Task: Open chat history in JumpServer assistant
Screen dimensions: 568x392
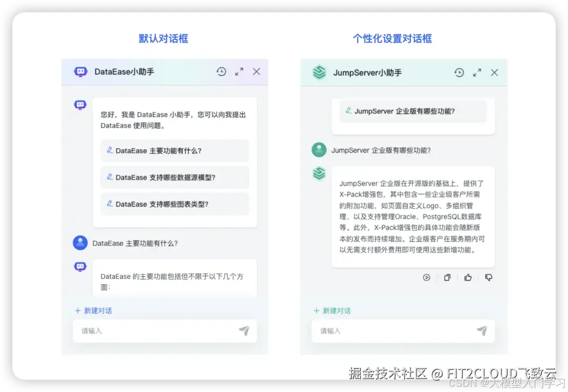Action: 459,73
